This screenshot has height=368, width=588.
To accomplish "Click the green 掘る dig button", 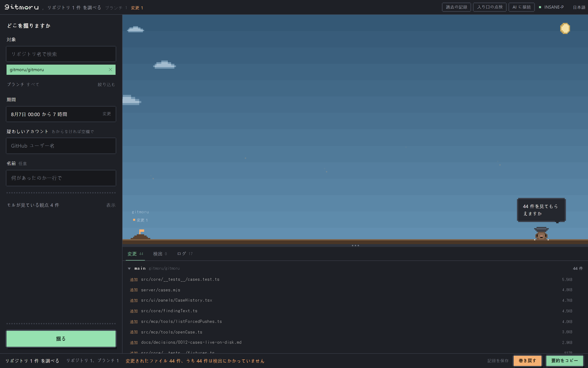I will click(x=61, y=339).
